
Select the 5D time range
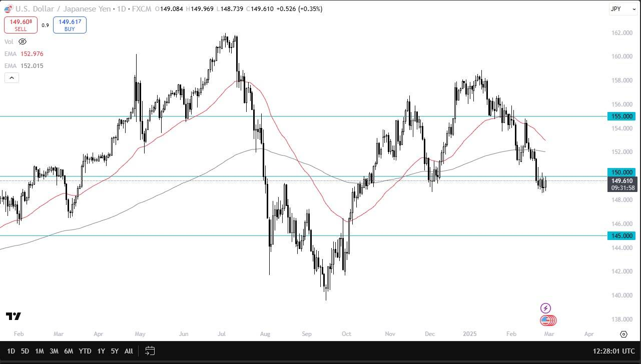pyautogui.click(x=25, y=351)
